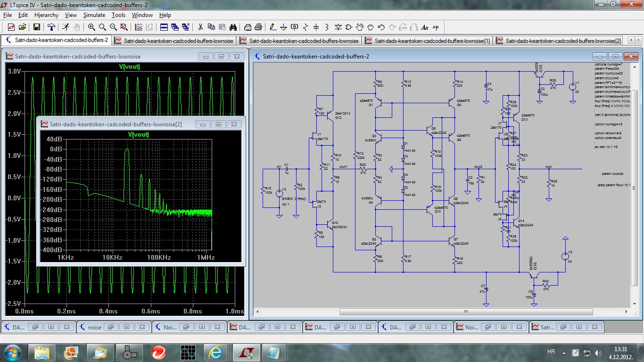The image size is (644, 362).
Task: Switch to the cadcoded-buffers-lownoise[2] tab
Action: click(x=558, y=41)
